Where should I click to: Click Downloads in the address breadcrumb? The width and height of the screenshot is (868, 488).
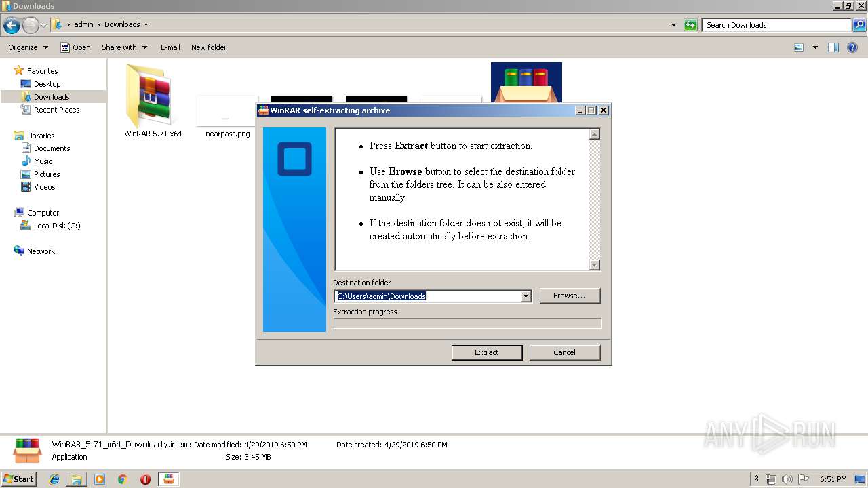pyautogui.click(x=122, y=24)
